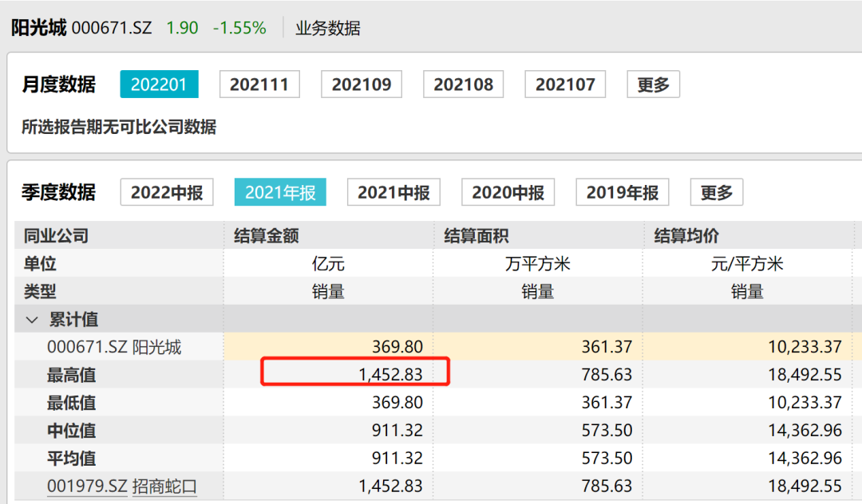The width and height of the screenshot is (862, 504).
Task: Collapse the 累计值 section
Action: click(x=31, y=319)
